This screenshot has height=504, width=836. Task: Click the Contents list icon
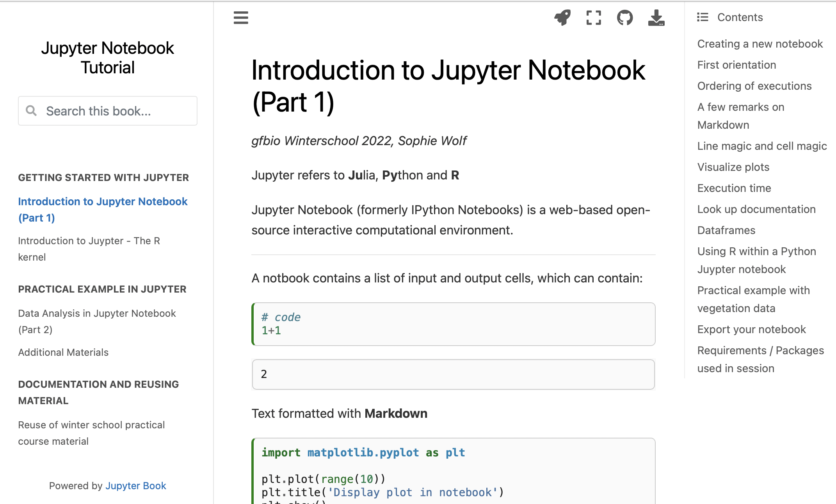coord(703,17)
